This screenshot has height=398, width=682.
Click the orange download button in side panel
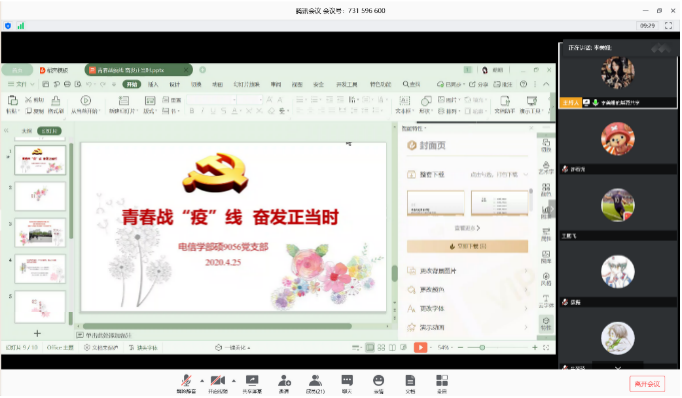coord(468,246)
